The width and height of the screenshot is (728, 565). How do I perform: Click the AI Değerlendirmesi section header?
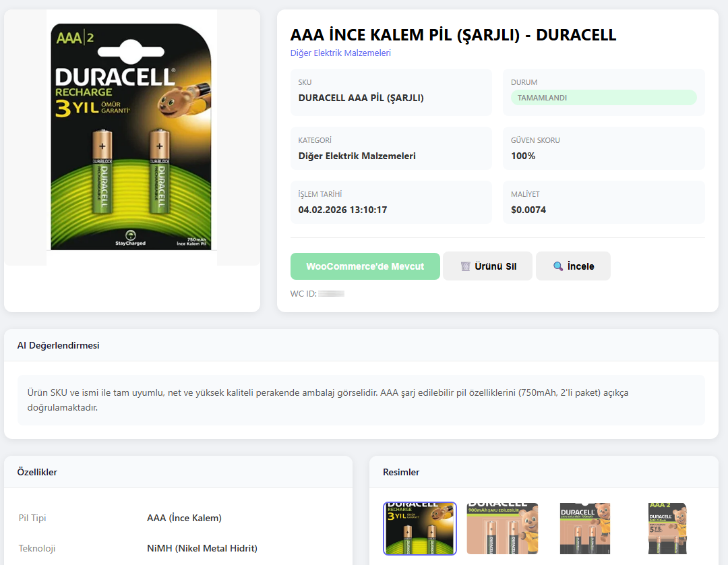point(59,345)
